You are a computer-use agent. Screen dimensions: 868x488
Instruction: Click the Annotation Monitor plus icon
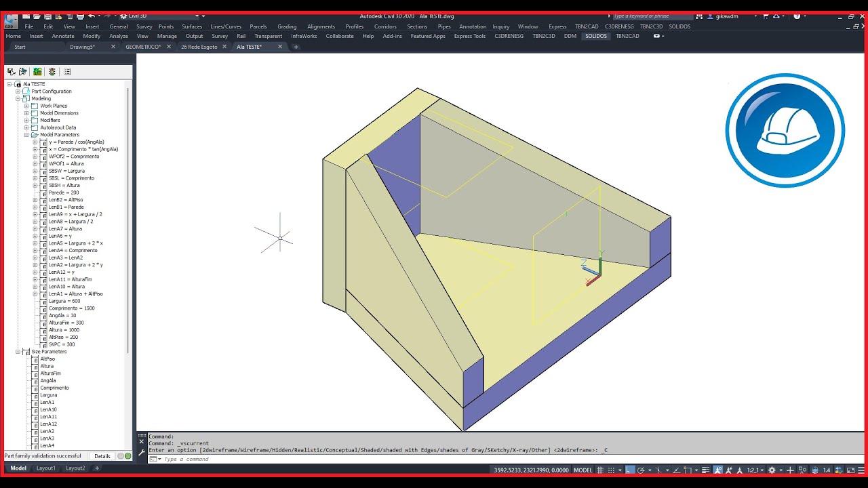[x=790, y=470]
